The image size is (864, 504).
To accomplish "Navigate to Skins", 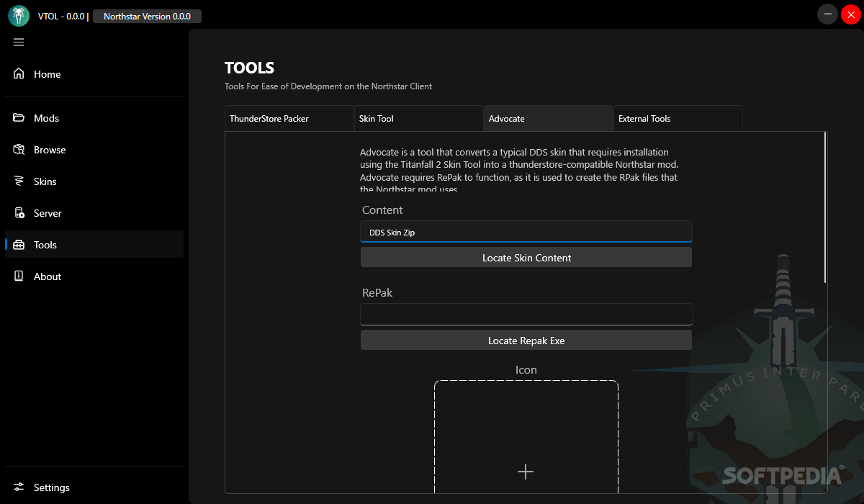I will click(x=94, y=181).
